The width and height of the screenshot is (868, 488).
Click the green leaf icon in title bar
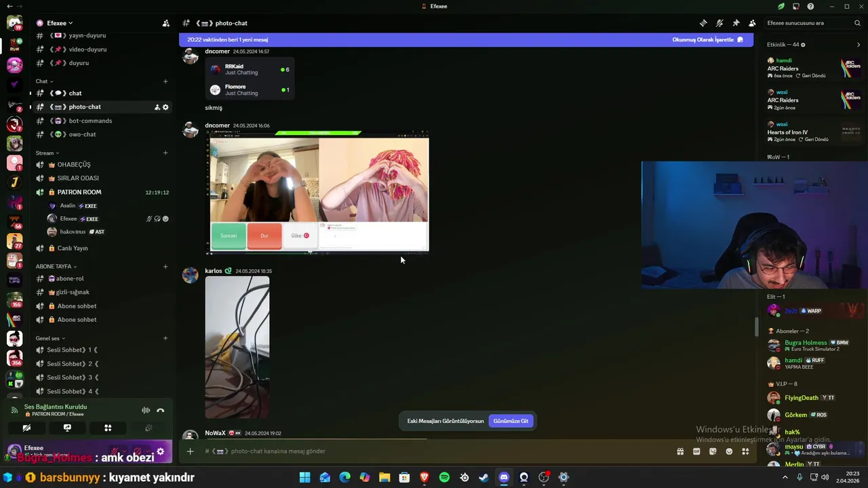pyautogui.click(x=781, y=6)
